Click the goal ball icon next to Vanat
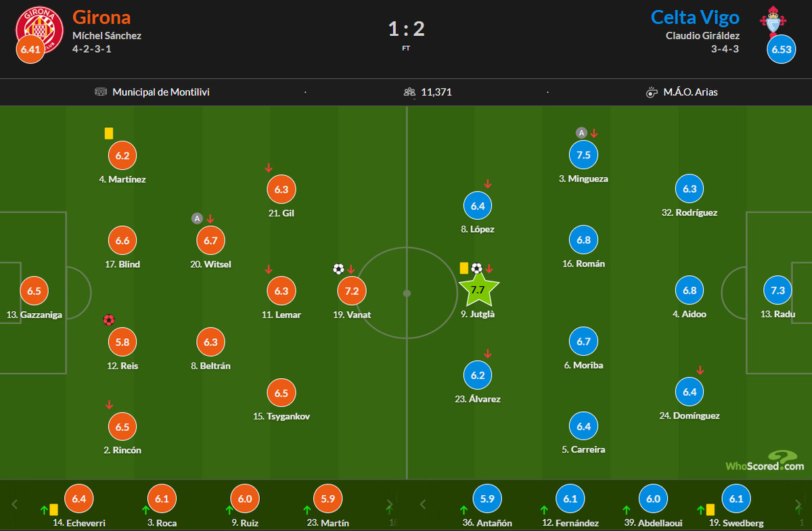 pos(338,269)
